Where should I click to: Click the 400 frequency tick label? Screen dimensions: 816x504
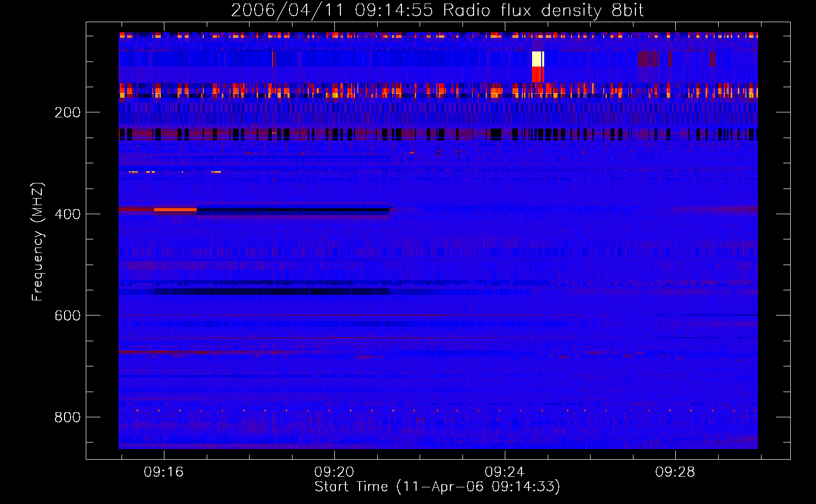point(68,214)
